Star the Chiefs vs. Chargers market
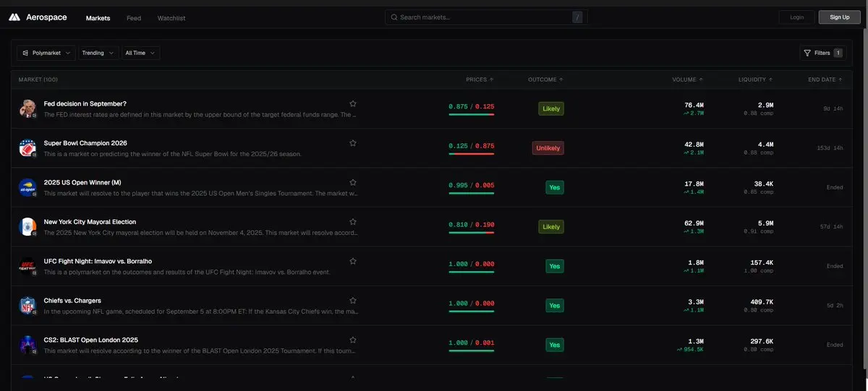Image resolution: width=868 pixels, height=391 pixels. click(x=353, y=301)
